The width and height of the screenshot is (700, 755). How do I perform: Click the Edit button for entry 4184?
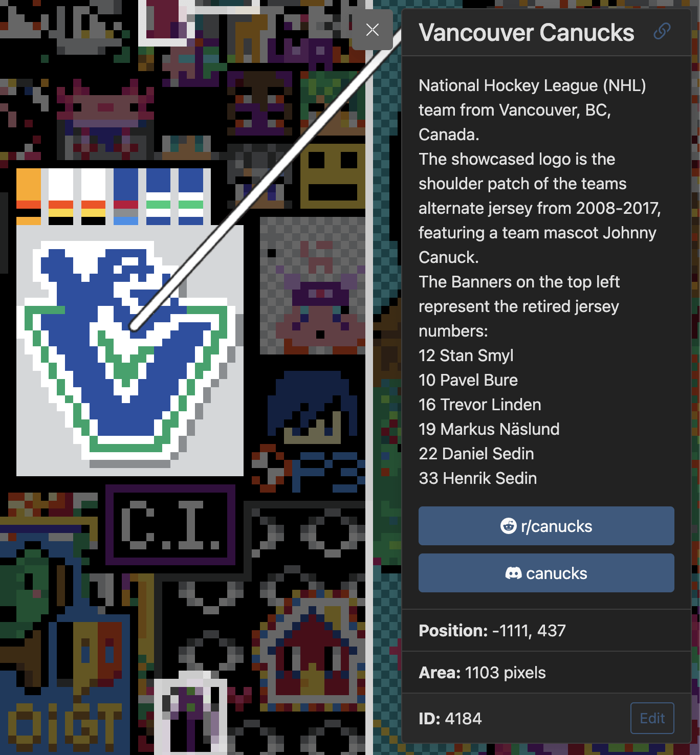pos(652,718)
